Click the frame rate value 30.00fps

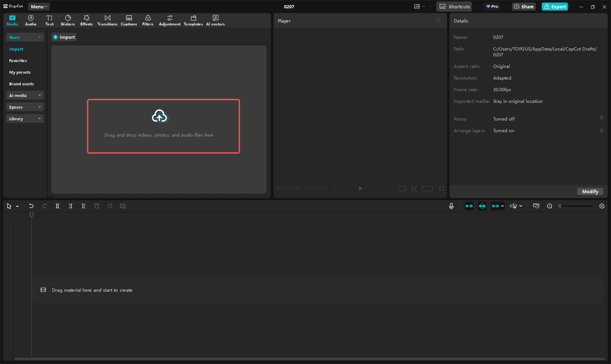pyautogui.click(x=502, y=90)
